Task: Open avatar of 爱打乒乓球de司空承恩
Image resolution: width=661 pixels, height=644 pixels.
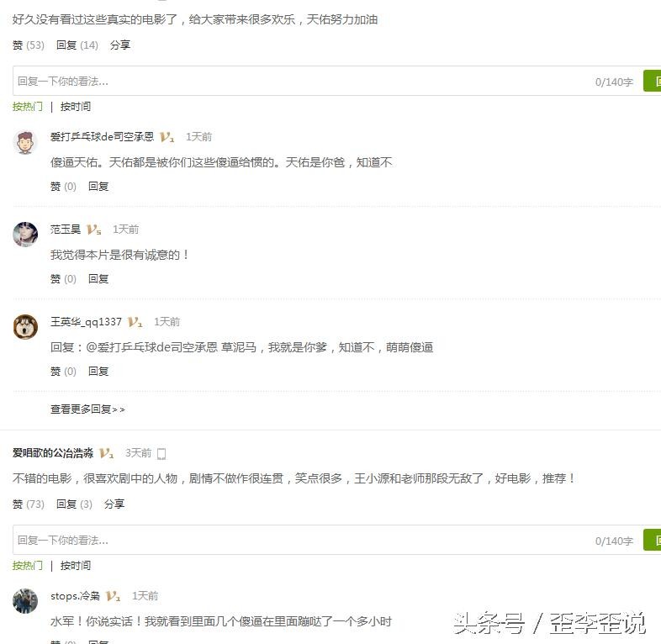Action: click(x=25, y=142)
